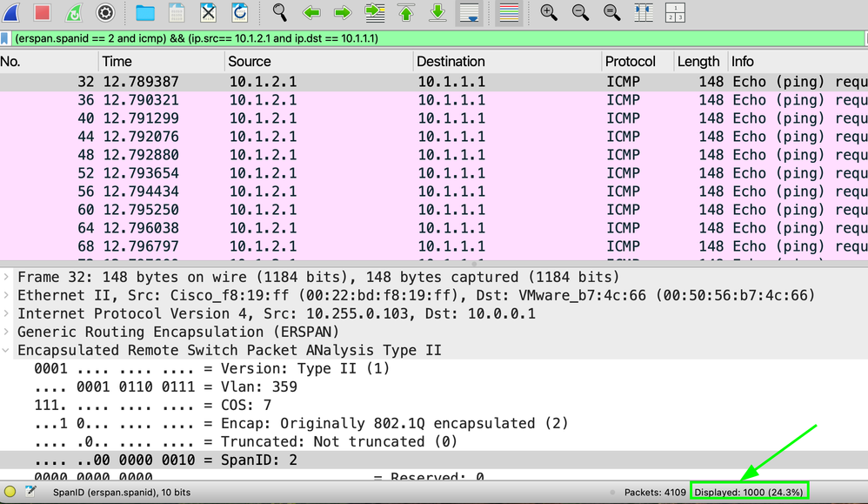Go back to previous packet (left green arrow)
Viewport: 868px width, 504px height.
(x=311, y=12)
